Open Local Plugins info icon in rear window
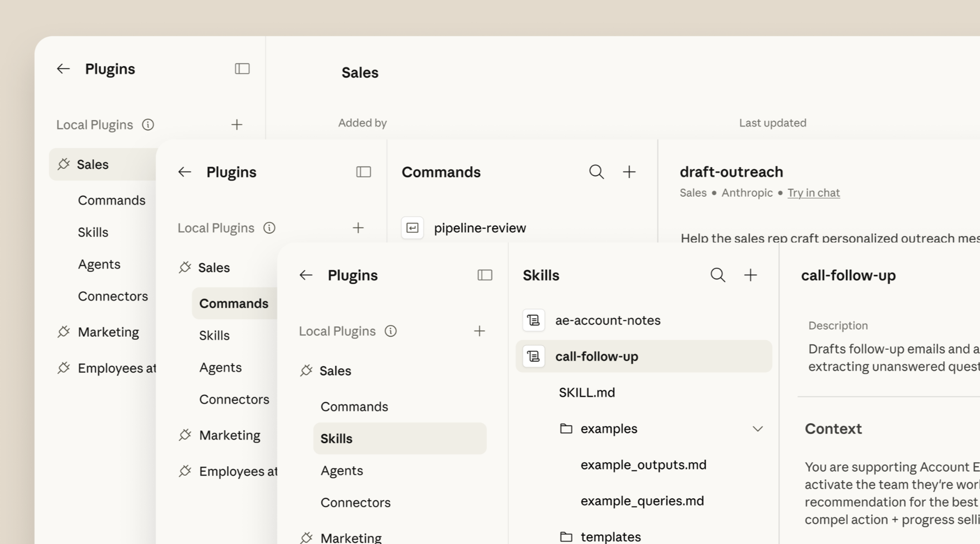The width and height of the screenshot is (980, 544). tap(148, 125)
